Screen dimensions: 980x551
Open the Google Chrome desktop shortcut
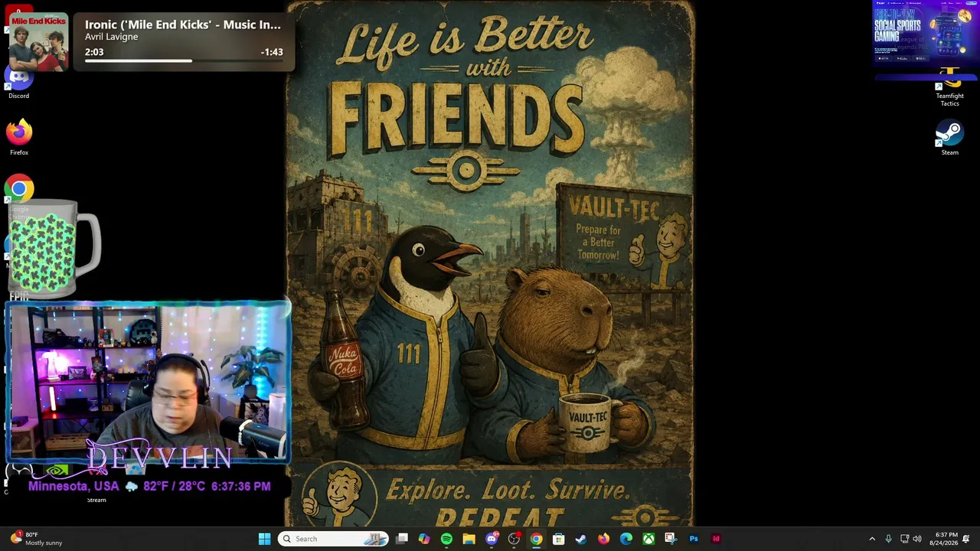tap(19, 192)
